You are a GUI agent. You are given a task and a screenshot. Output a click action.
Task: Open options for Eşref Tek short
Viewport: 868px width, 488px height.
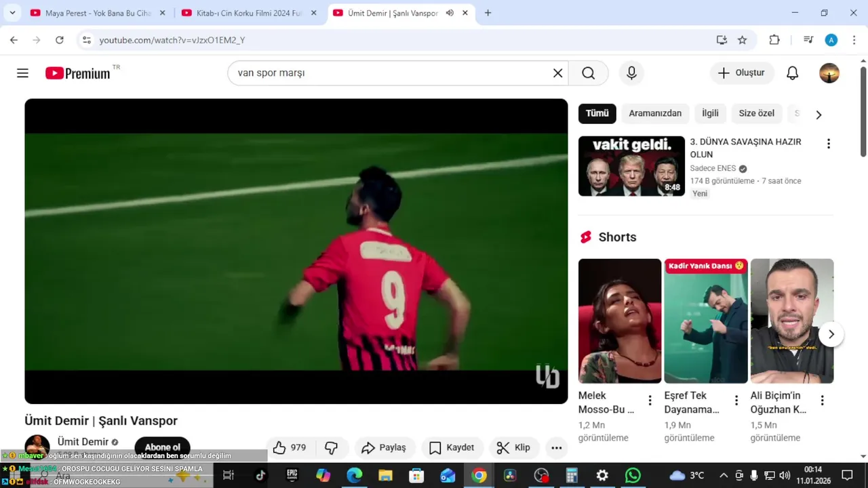point(736,401)
